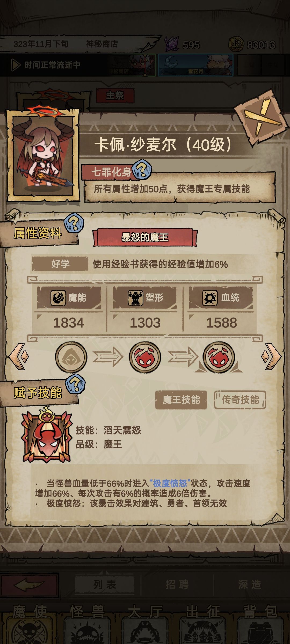Tap the 好学 trait label
The width and height of the screenshot is (290, 644).
coord(60,264)
